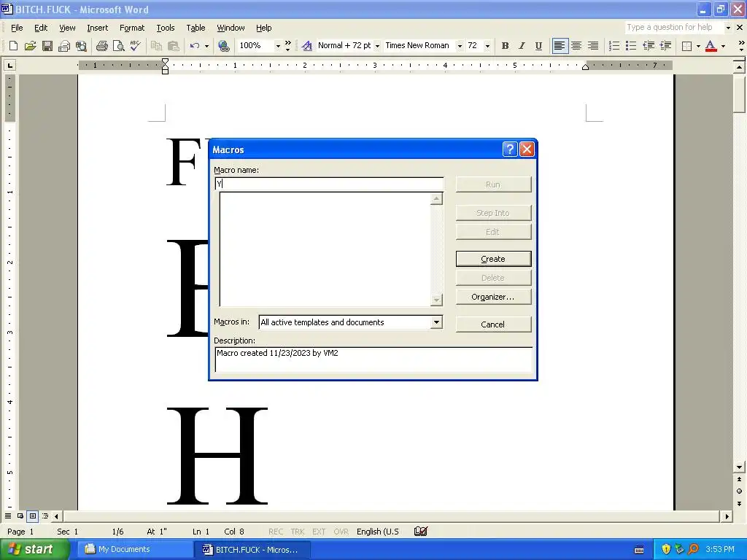
Task: Open Print Preview from the toolbar
Action: click(x=118, y=46)
